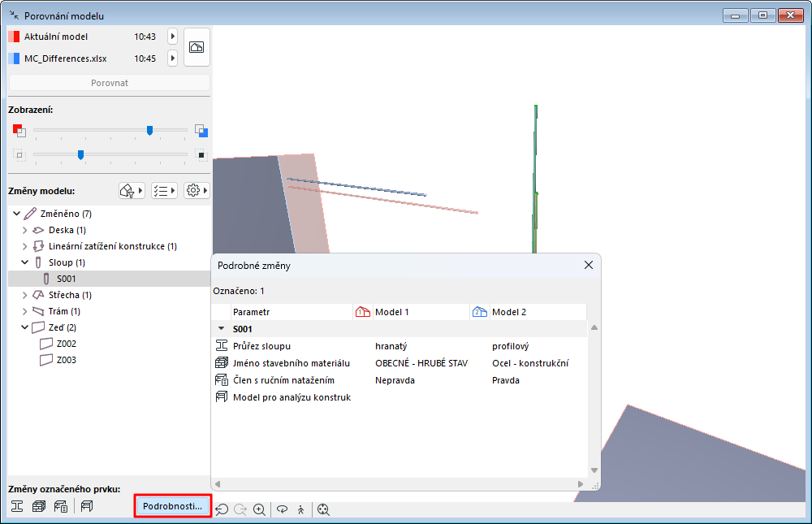Screen dimensions: 812x524
Task: Expand the Střecha (1) node
Action: (25, 295)
